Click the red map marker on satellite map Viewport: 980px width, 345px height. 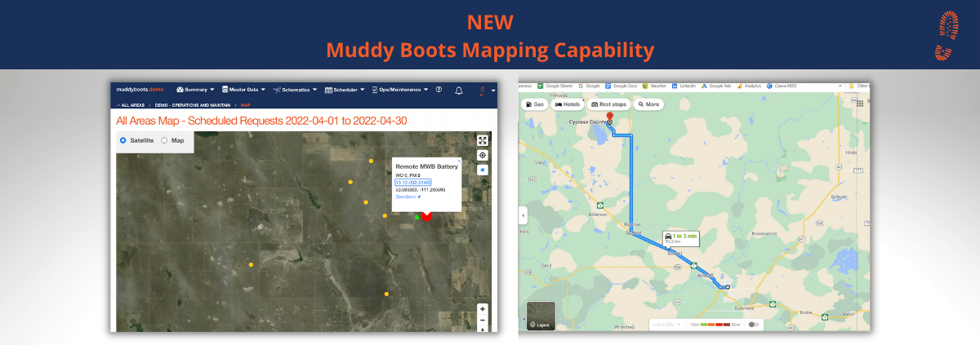click(x=425, y=217)
